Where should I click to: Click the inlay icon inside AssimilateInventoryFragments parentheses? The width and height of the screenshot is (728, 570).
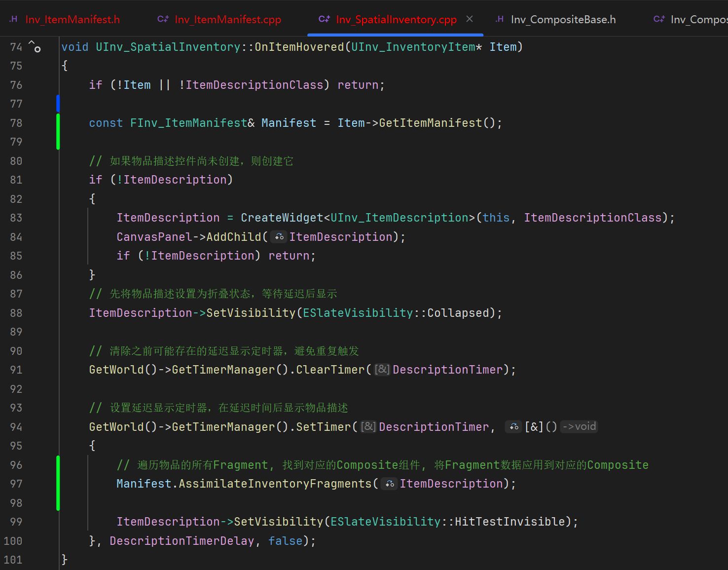coord(390,484)
